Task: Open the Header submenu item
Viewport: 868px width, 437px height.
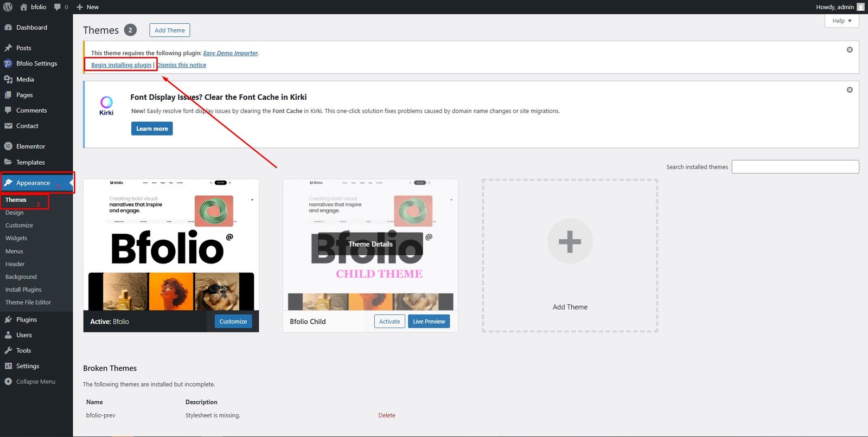Action: [15, 264]
